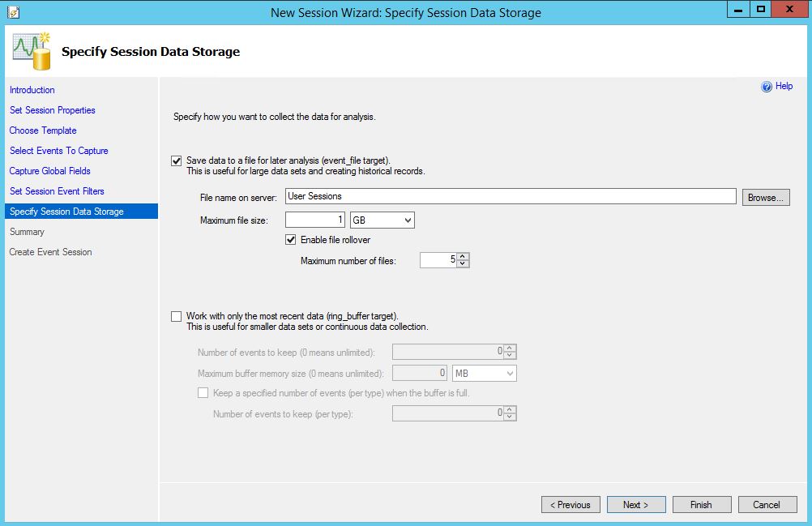Open Choose Template page
This screenshot has width=812, height=526.
coord(43,130)
